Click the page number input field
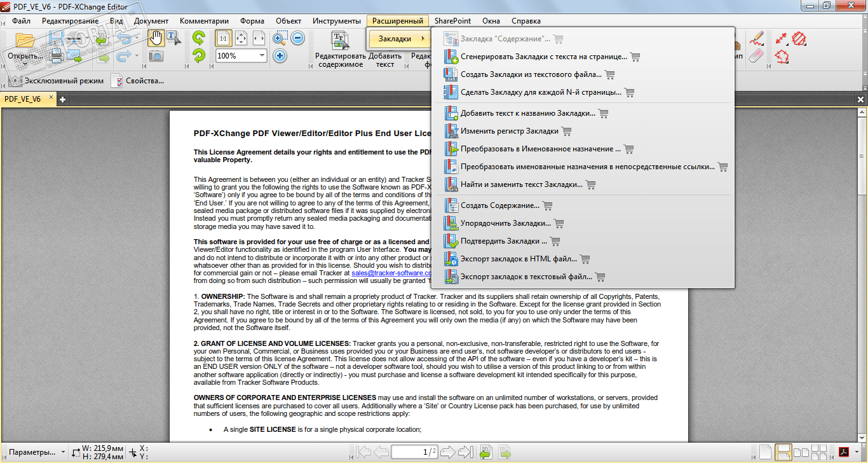The image size is (868, 463). coord(414,452)
